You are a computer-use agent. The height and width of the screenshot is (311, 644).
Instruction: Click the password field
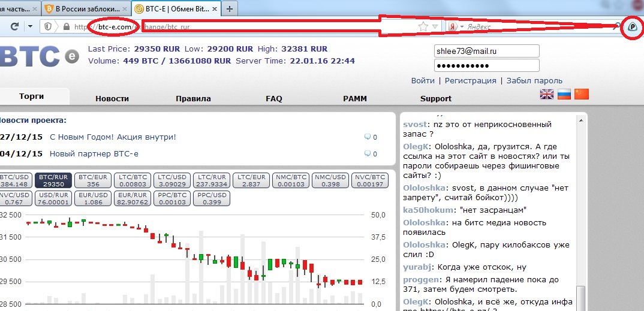pyautogui.click(x=487, y=66)
